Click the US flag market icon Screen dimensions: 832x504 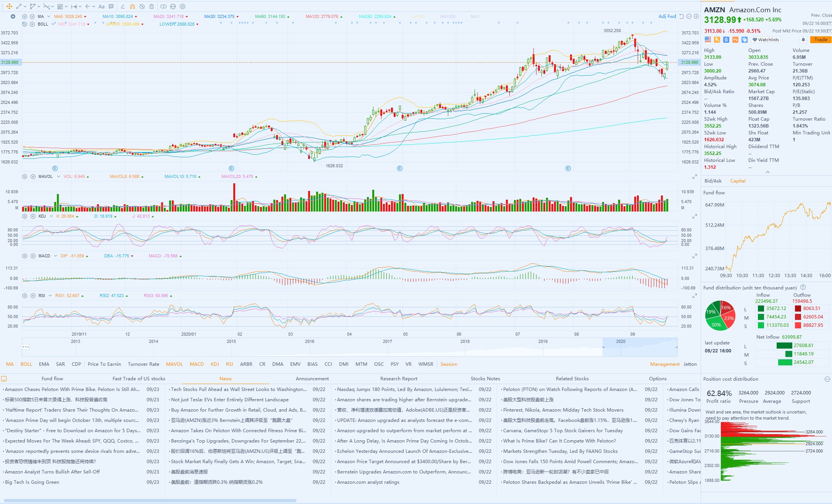(x=708, y=40)
